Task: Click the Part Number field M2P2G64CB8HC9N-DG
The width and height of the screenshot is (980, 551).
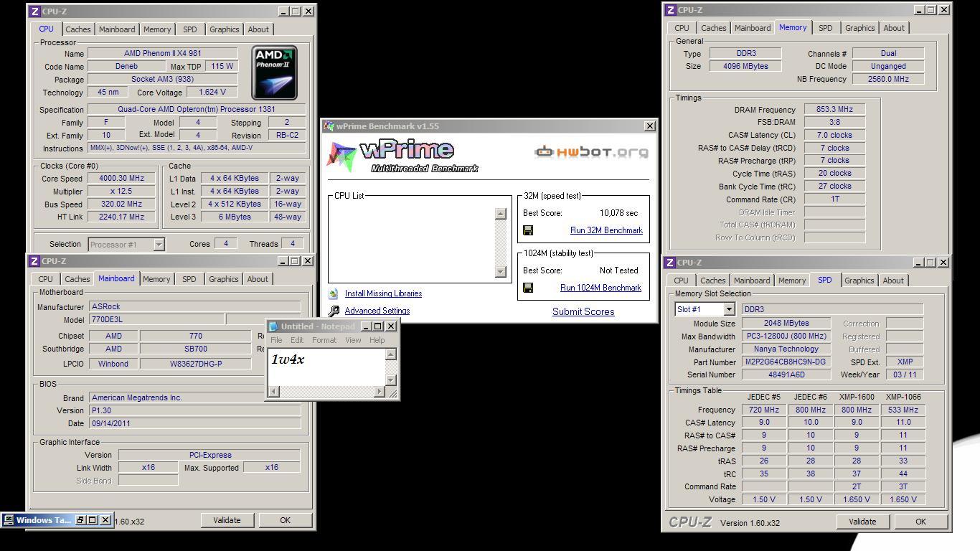Action: tap(786, 362)
